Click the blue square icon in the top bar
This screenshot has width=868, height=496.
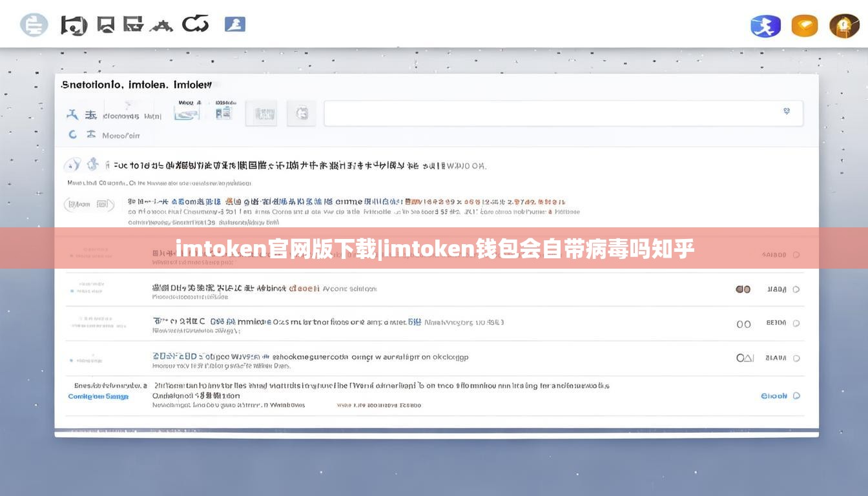234,25
